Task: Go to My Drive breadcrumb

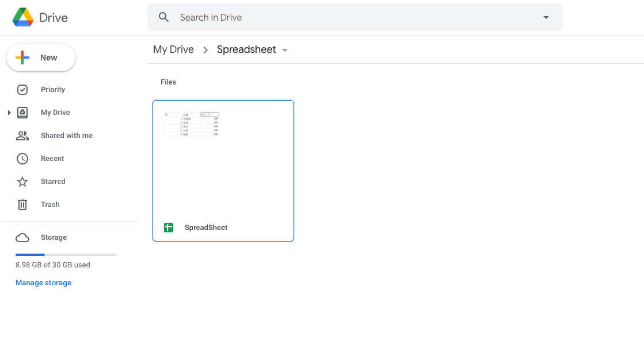Action: click(173, 49)
